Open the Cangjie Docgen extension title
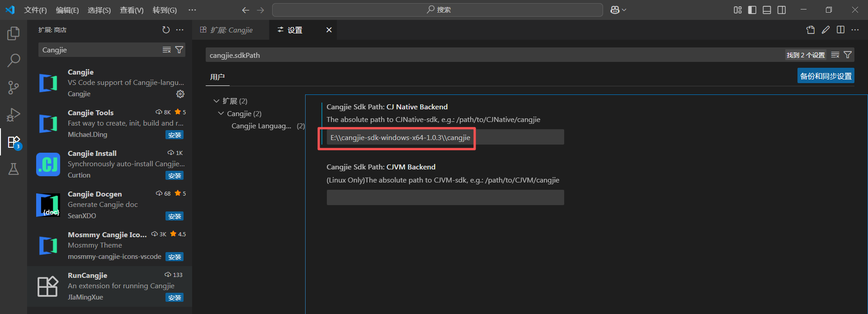The height and width of the screenshot is (314, 868). (x=94, y=194)
